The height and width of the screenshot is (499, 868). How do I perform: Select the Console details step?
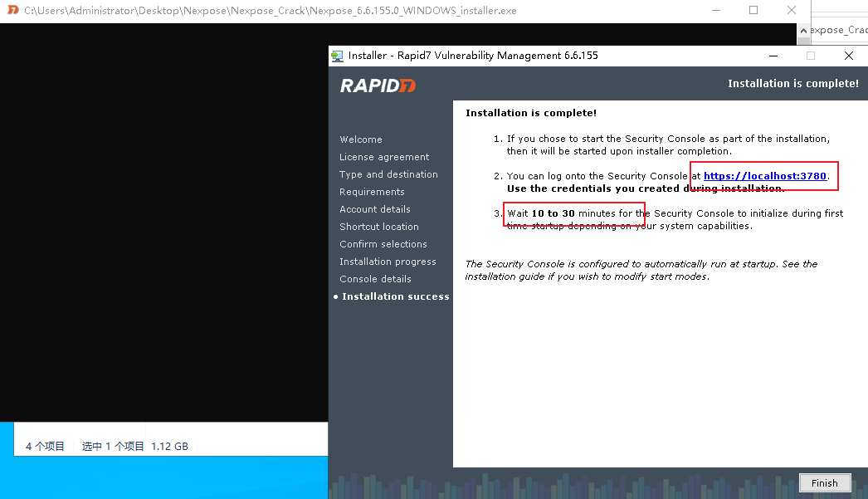click(375, 279)
